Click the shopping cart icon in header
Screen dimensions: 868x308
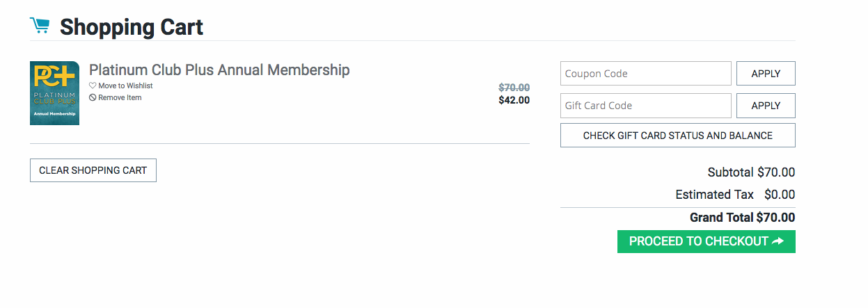coord(40,26)
